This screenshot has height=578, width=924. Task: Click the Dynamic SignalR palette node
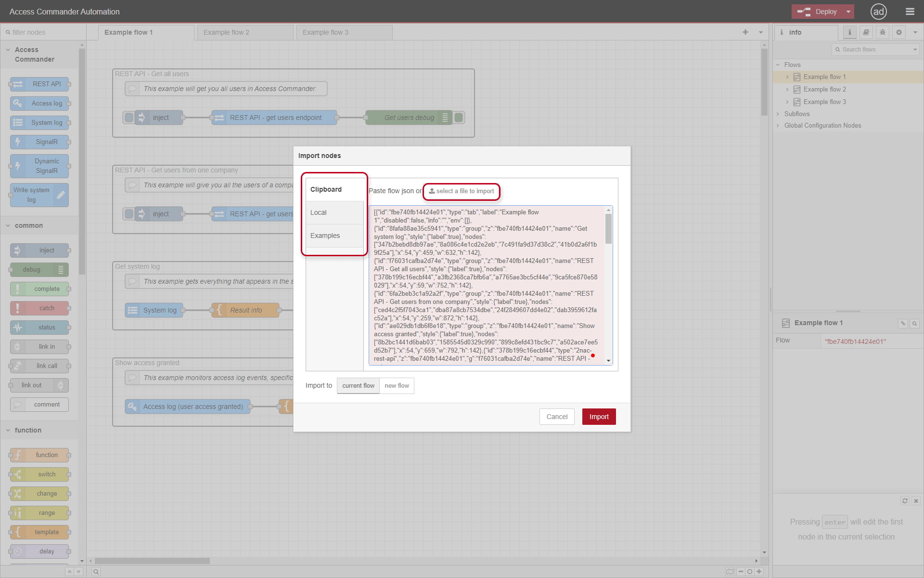point(39,166)
